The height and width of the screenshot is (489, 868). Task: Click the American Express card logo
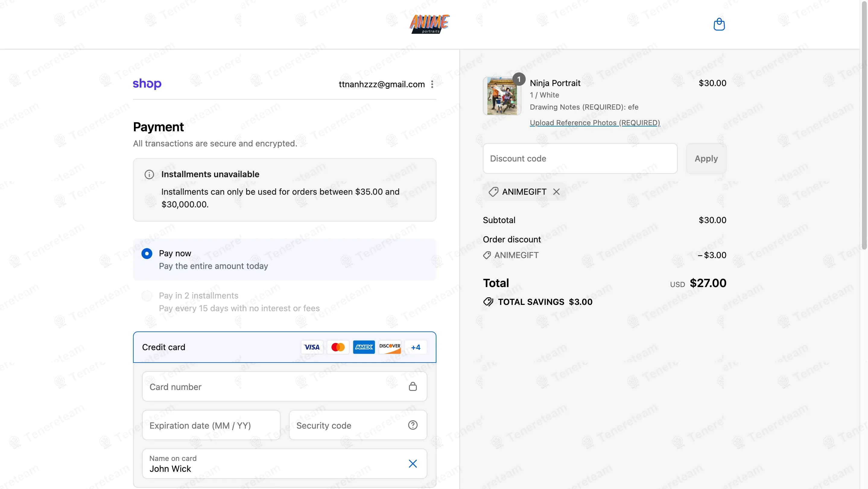pos(364,347)
